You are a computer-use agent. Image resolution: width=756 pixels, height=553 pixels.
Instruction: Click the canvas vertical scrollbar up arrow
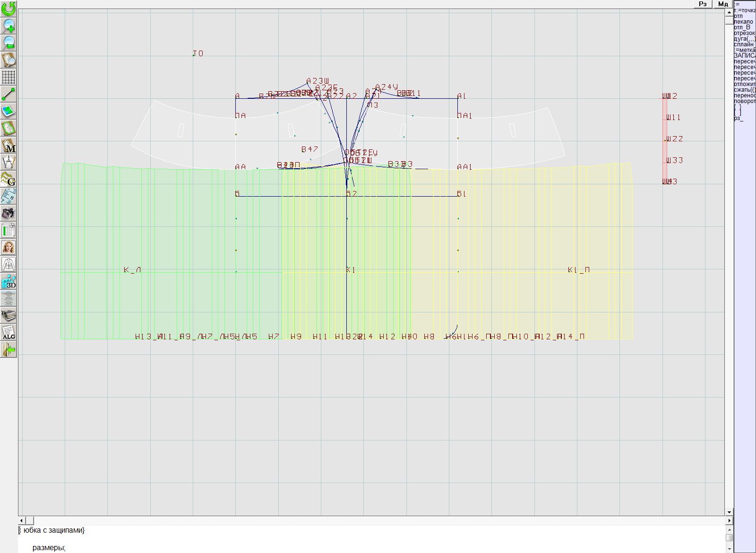tap(729, 12)
